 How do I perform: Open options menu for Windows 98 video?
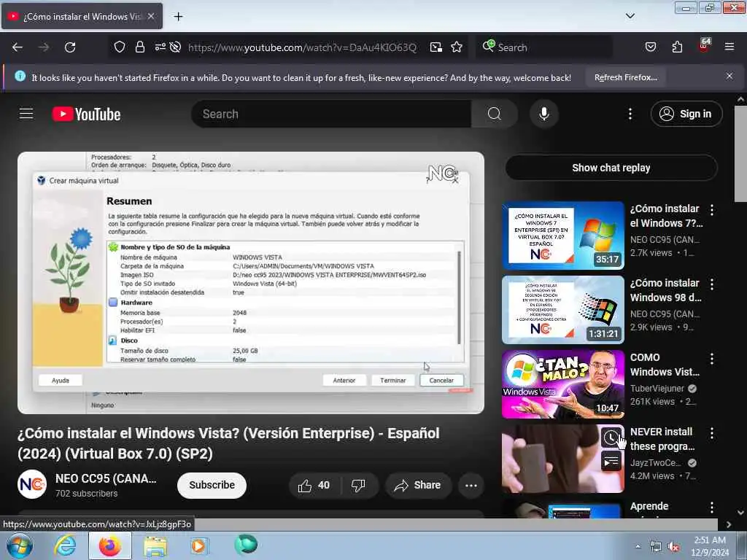click(712, 284)
